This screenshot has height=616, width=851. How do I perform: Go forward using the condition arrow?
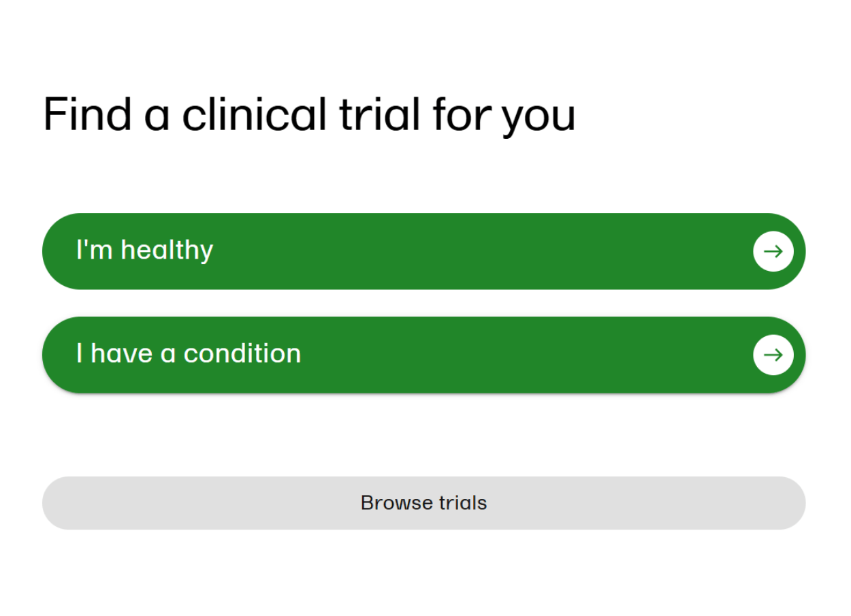click(773, 355)
